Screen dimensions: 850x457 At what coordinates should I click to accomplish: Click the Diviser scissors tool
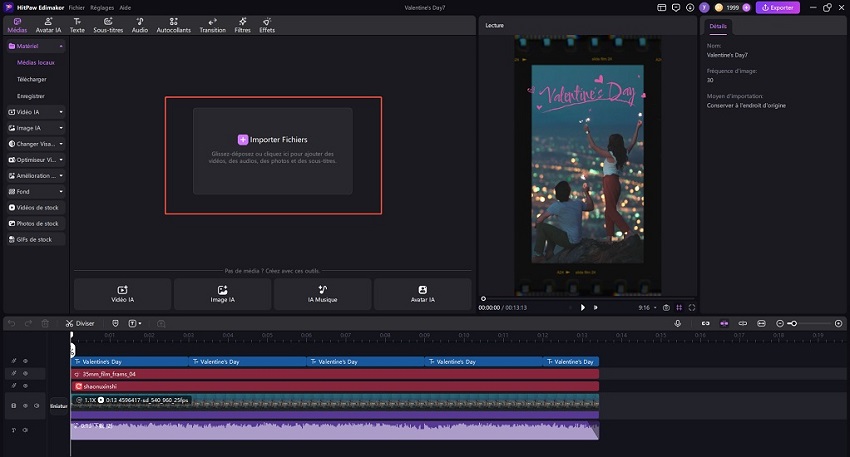[79, 323]
